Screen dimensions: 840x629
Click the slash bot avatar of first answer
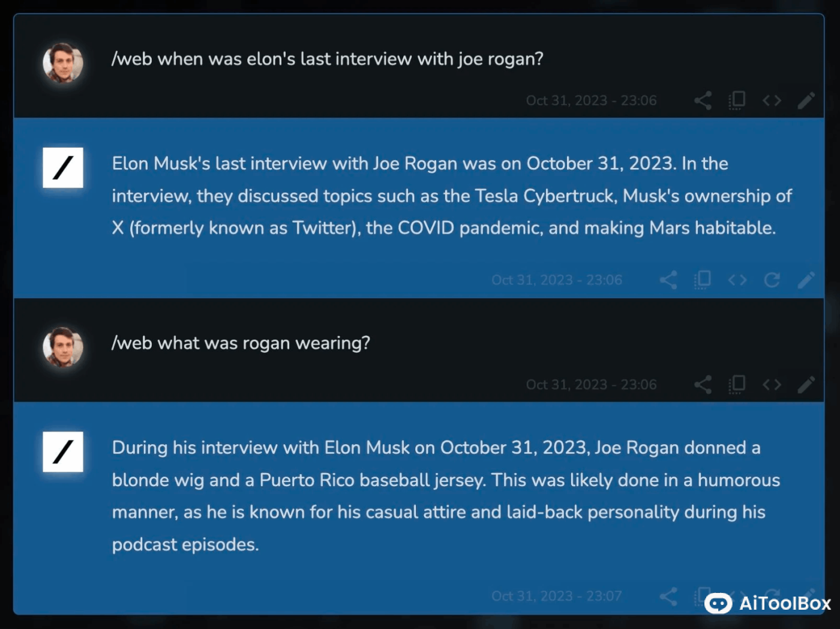coord(63,167)
